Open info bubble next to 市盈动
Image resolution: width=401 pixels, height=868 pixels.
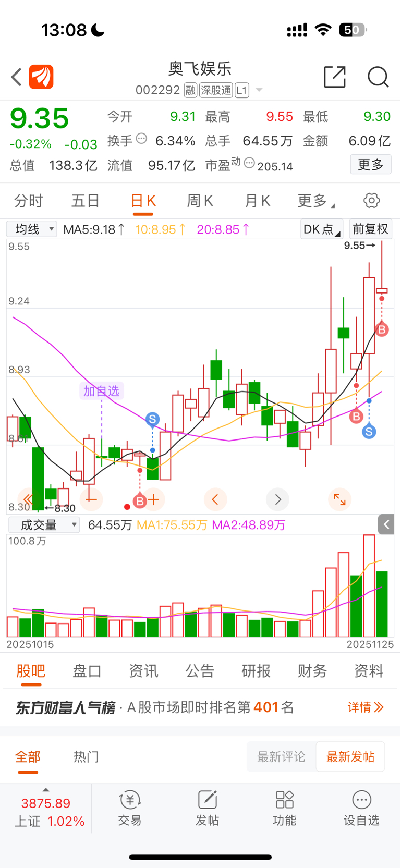[249, 163]
